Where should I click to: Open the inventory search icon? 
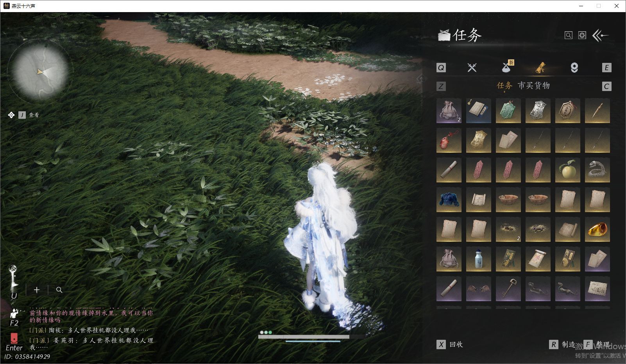point(569,36)
